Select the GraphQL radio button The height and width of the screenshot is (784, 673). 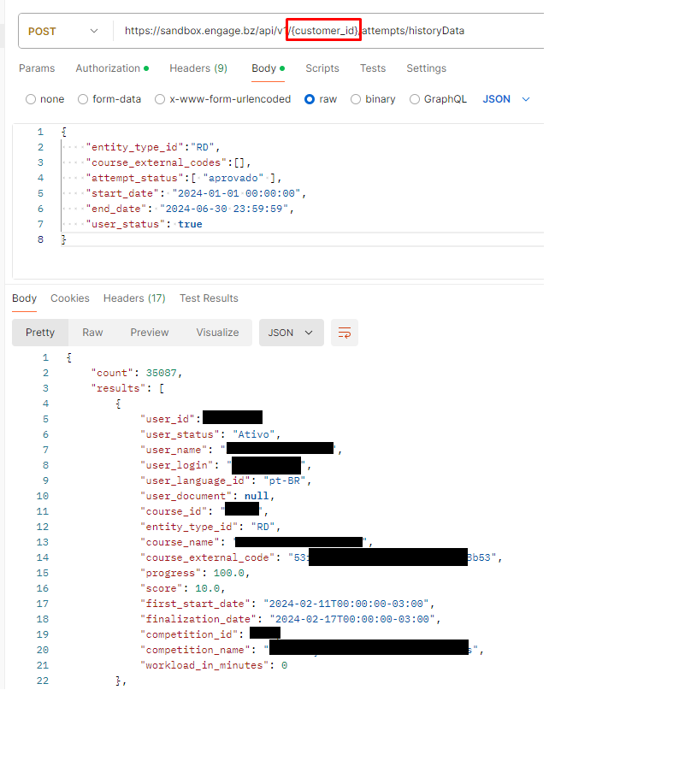(415, 99)
